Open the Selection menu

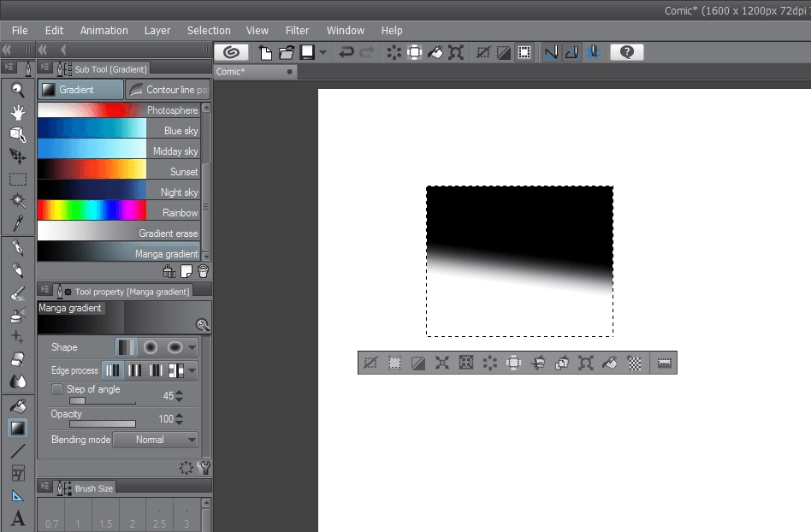pos(209,31)
